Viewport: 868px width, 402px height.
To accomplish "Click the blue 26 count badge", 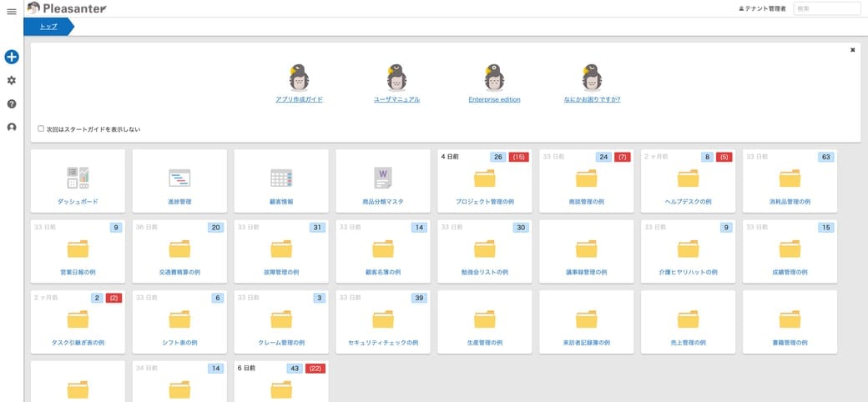I will [498, 157].
